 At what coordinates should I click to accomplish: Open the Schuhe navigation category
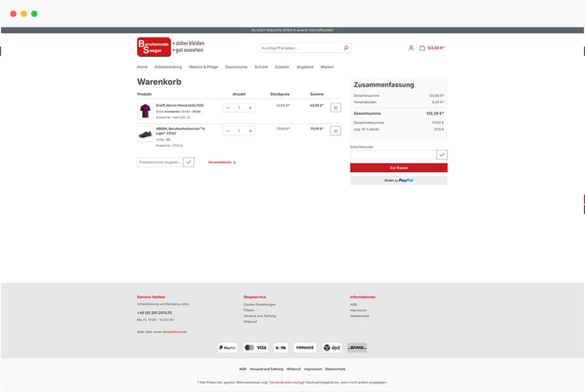[261, 67]
